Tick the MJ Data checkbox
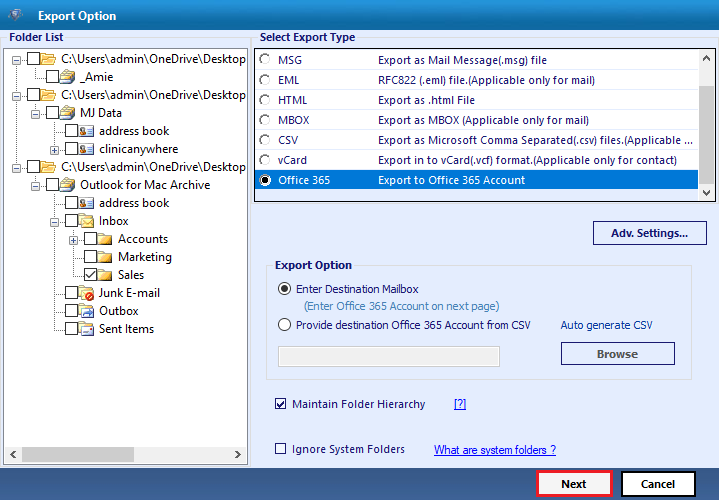 [x=52, y=112]
